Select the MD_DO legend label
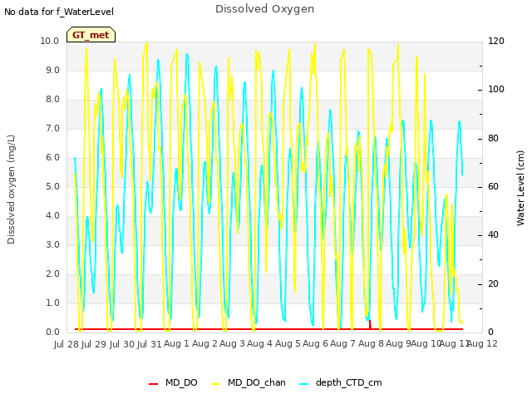Image resolution: width=532 pixels, height=399 pixels. coord(181,382)
